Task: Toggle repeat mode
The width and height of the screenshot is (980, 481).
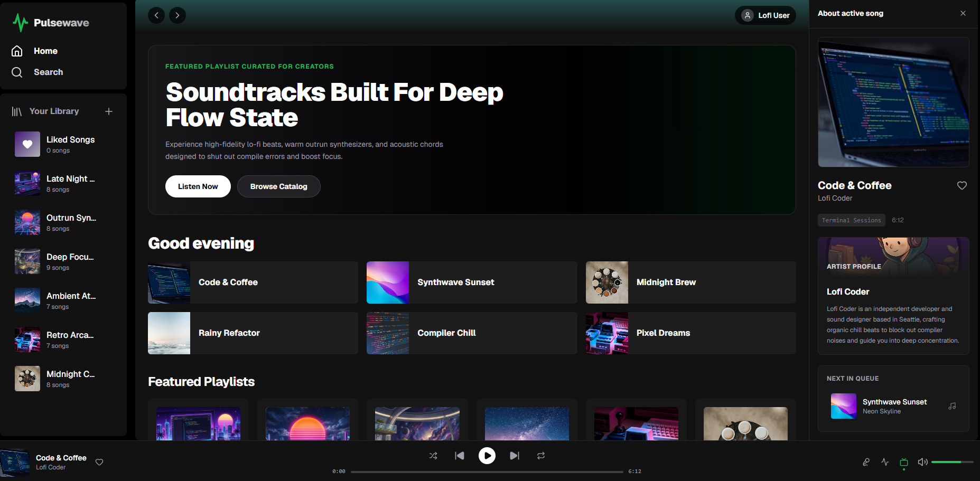Action: tap(541, 456)
